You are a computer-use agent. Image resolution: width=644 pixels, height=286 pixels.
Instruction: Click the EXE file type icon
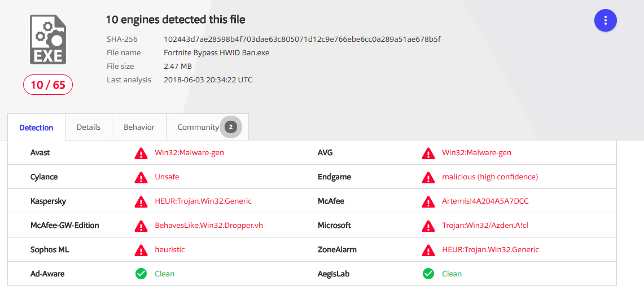click(x=48, y=39)
